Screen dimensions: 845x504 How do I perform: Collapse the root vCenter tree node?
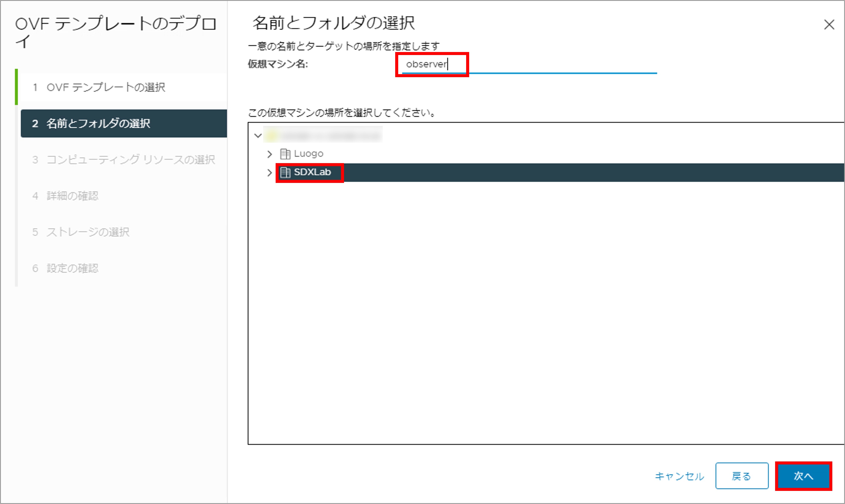tap(258, 136)
